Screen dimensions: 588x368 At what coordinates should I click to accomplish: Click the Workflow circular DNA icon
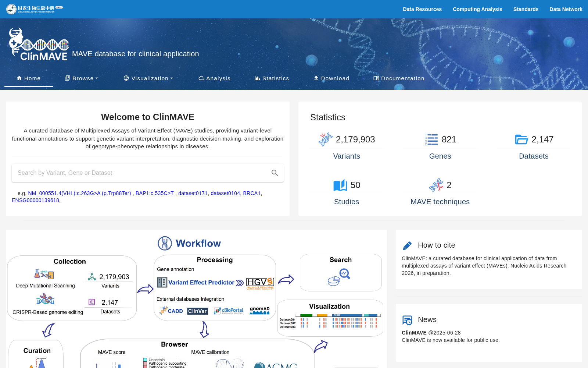point(165,243)
